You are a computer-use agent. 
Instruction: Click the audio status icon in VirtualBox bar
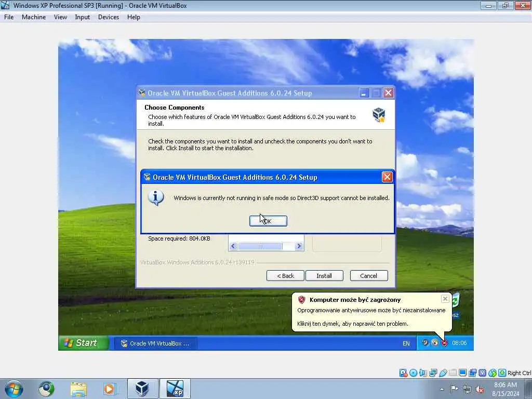pos(423,373)
